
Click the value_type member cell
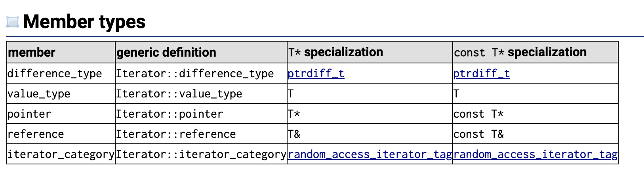(x=61, y=93)
